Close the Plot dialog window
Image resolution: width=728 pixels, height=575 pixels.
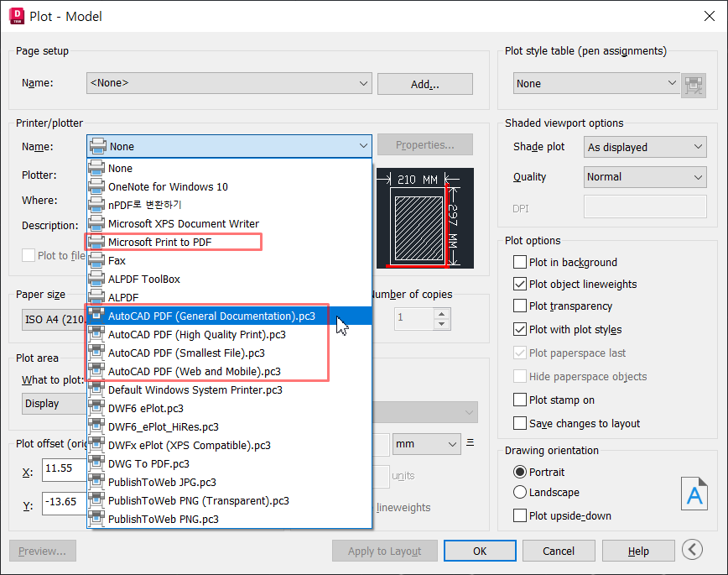[x=709, y=16]
